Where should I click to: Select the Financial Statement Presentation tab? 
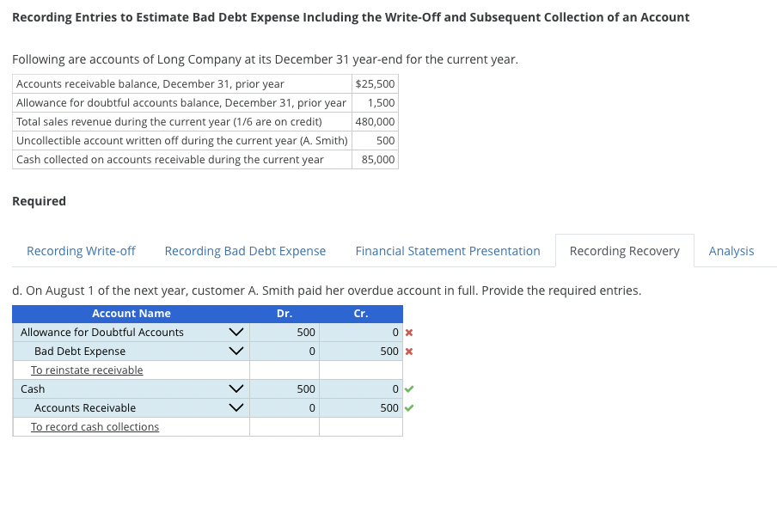pos(447,250)
